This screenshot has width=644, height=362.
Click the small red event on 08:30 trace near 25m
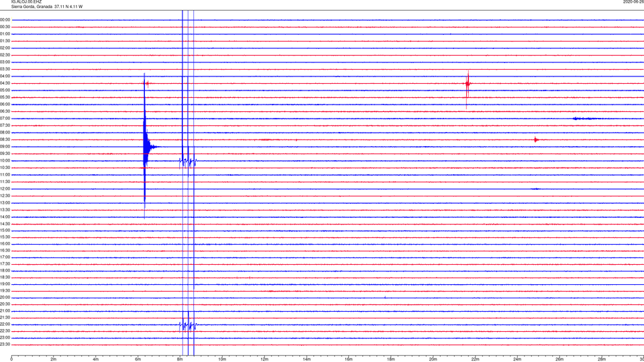pyautogui.click(x=536, y=139)
